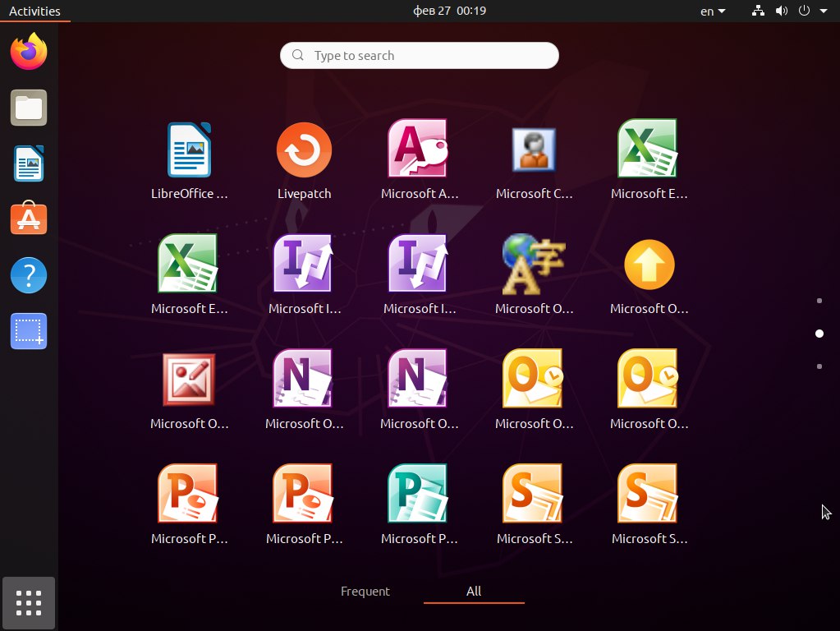
Task: Click the "Microsoft C…" label
Action: click(534, 194)
